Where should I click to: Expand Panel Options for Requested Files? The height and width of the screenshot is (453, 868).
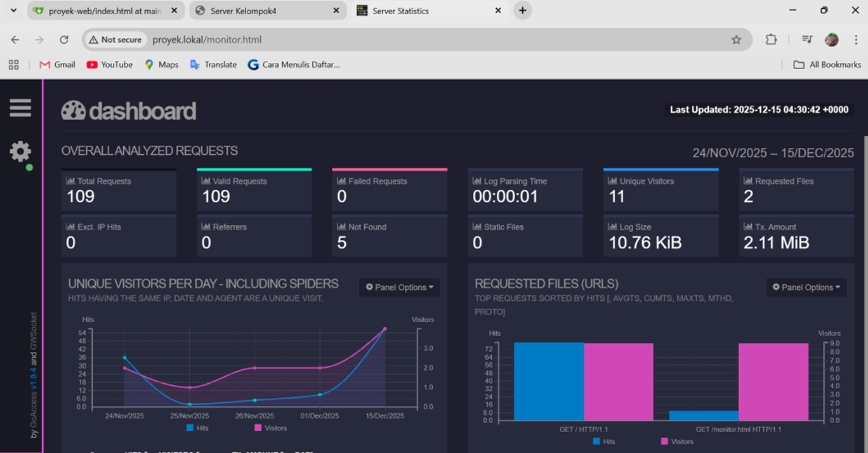806,287
